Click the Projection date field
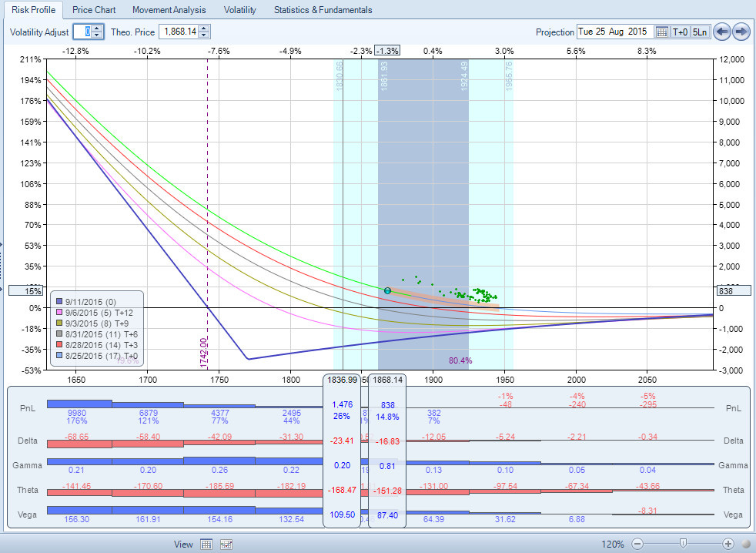Screen dimensions: 756x553 (614, 32)
